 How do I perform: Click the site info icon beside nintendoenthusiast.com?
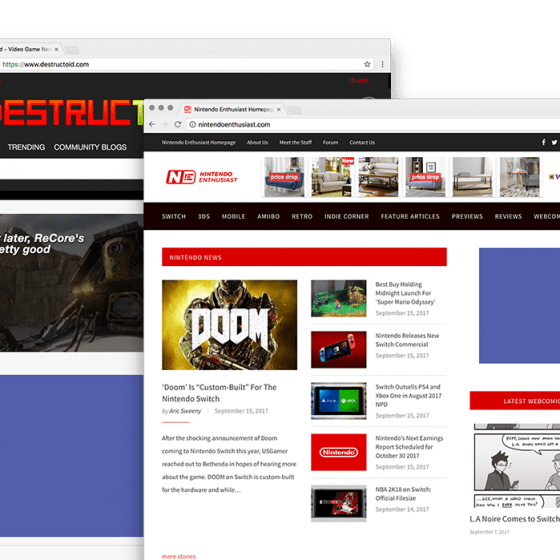tap(192, 124)
